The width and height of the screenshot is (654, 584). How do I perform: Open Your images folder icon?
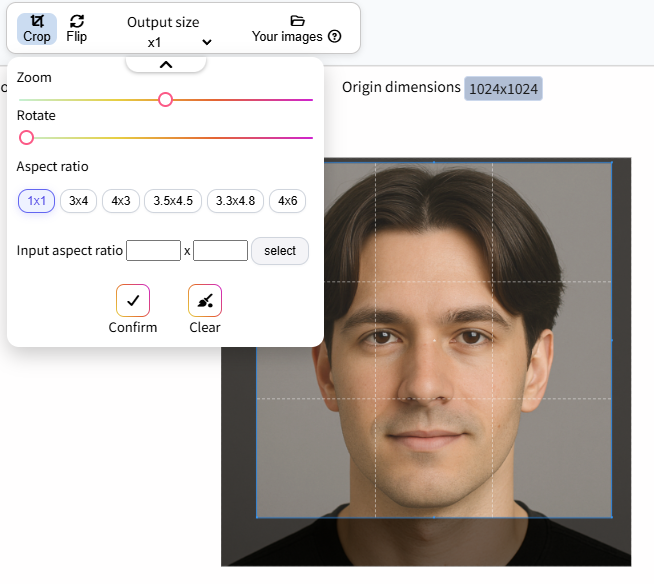pos(297,20)
